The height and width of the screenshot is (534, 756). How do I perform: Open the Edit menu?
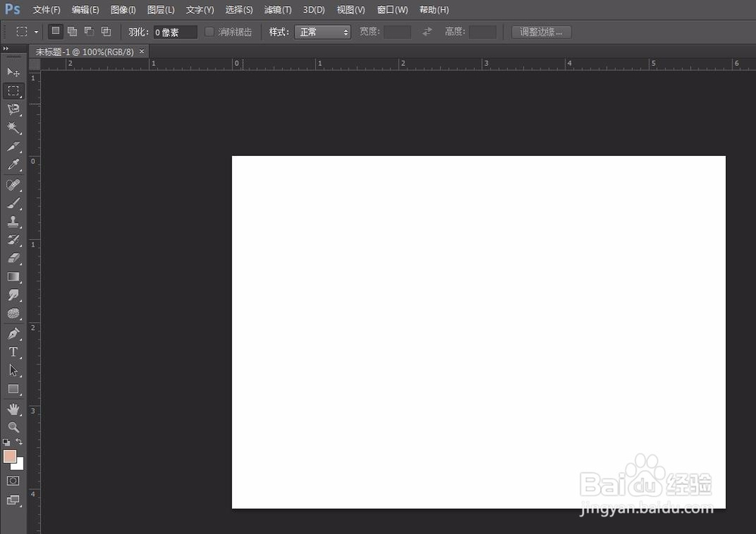click(85, 10)
